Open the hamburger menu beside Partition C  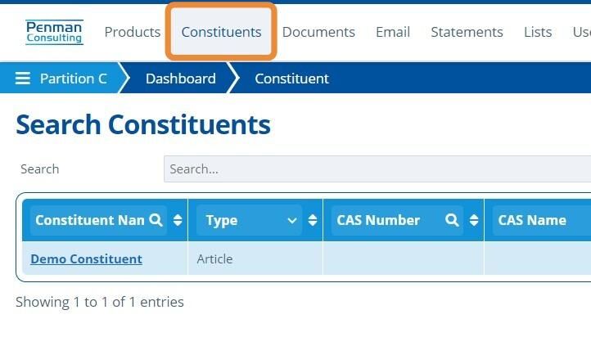(x=23, y=79)
